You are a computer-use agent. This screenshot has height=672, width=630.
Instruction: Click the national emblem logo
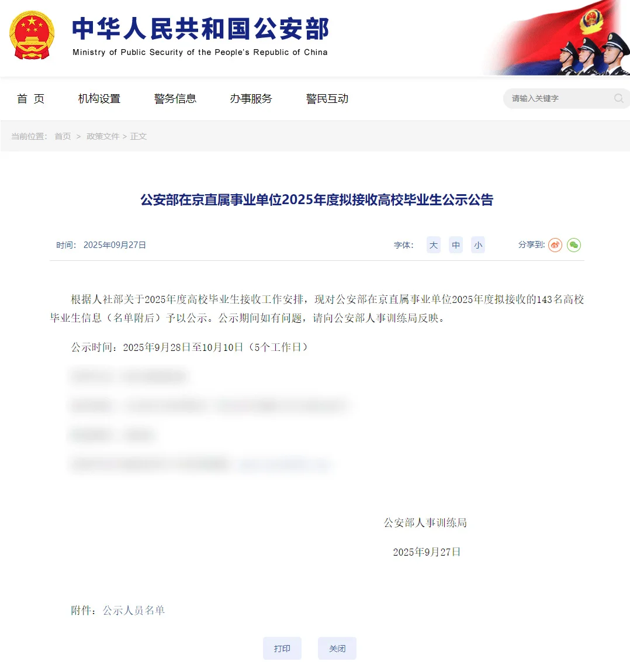click(32, 35)
